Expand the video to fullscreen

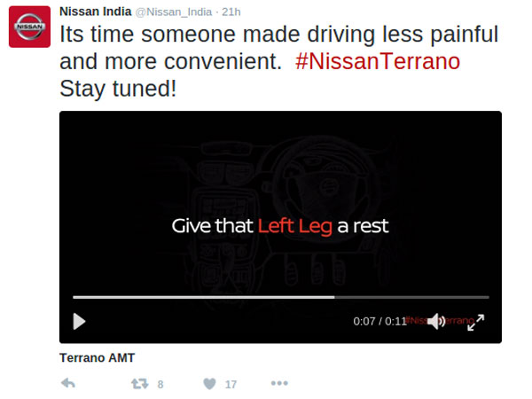click(x=475, y=323)
